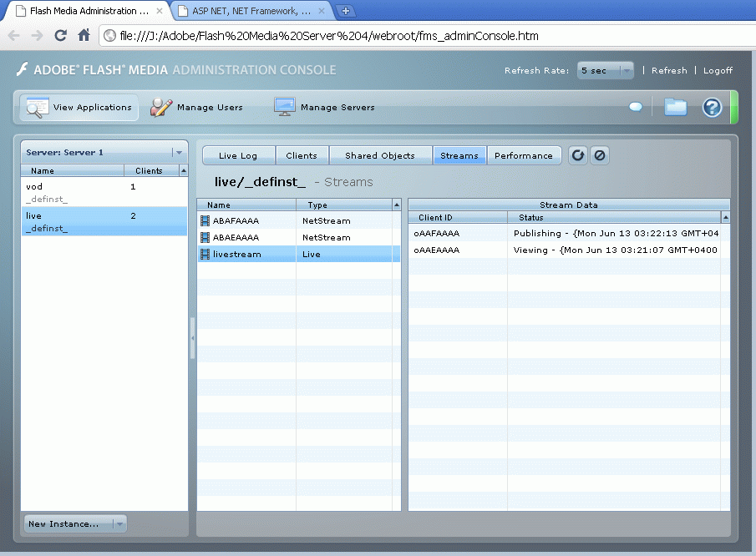This screenshot has height=556, width=756.
Task: Select the livestream row
Action: coord(298,254)
